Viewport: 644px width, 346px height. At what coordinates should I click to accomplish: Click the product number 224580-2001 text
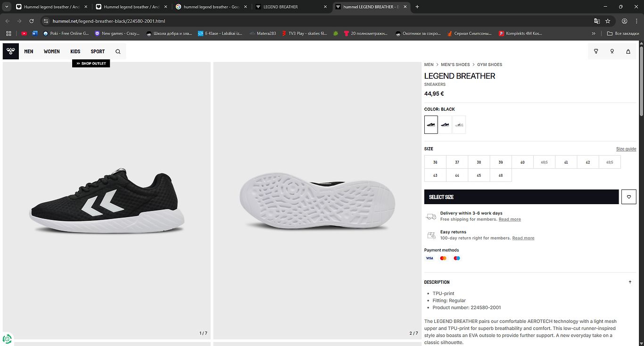[x=486, y=307]
